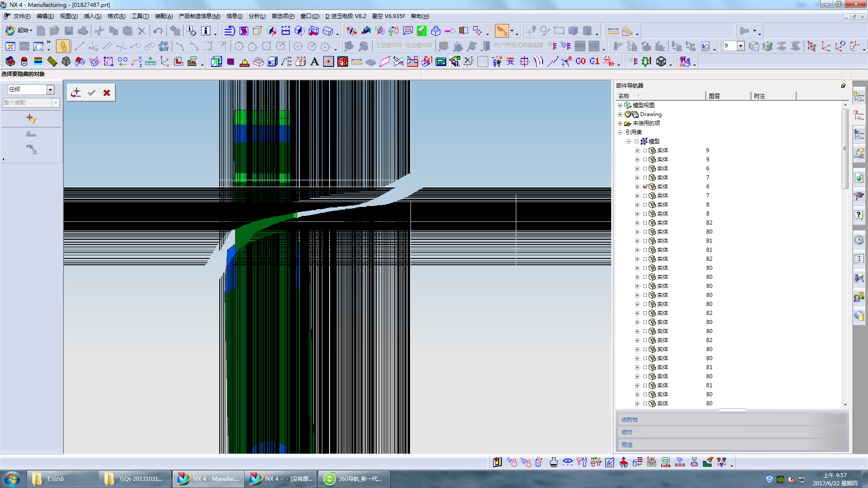
Task: Collapse the 引用集 tree node
Action: click(x=620, y=132)
